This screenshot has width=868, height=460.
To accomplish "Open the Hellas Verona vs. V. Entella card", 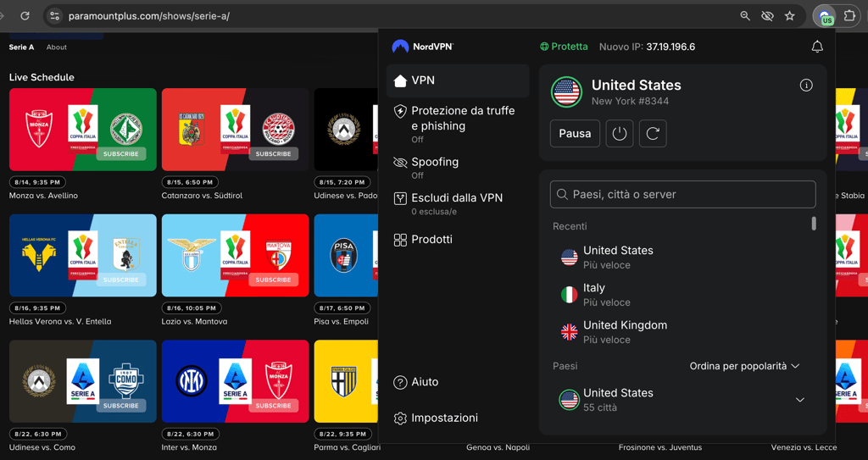I will tap(83, 255).
